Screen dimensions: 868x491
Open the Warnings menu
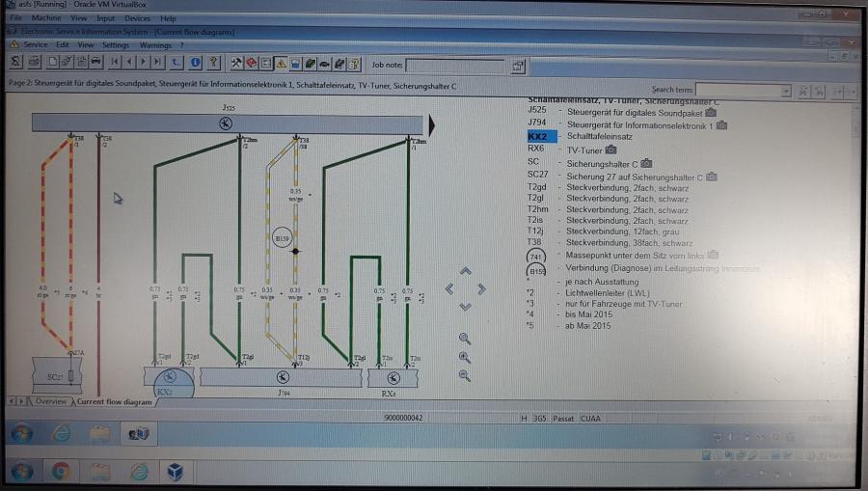155,45
